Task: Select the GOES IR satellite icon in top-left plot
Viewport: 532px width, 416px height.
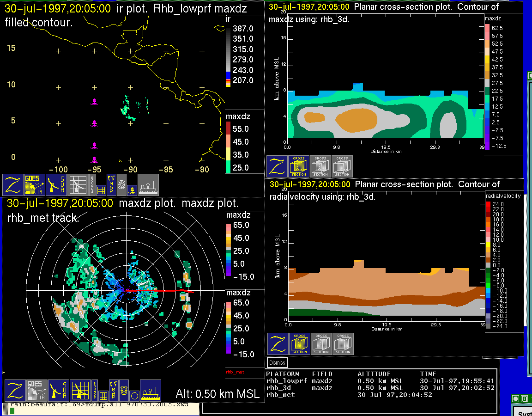Action: point(35,185)
